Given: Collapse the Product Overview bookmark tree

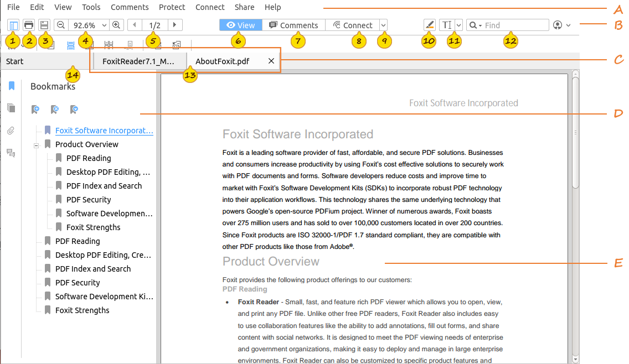Looking at the screenshot, I should tap(36, 145).
